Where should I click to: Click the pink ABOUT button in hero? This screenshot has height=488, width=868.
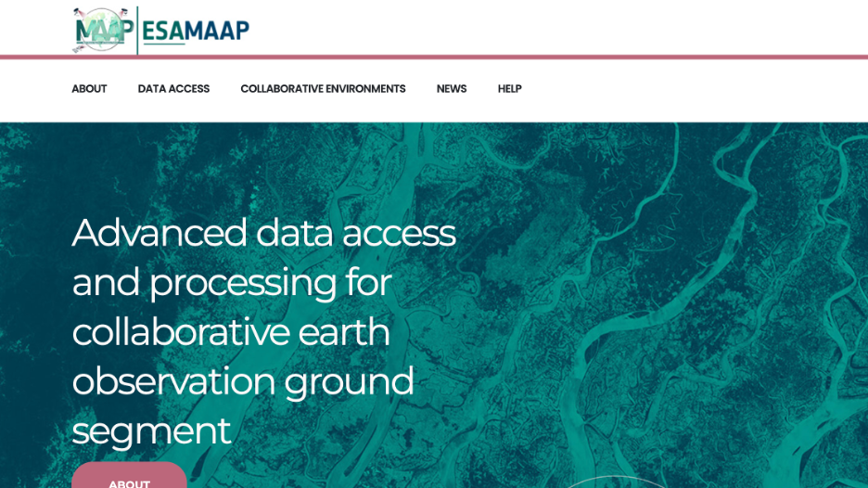point(129,476)
